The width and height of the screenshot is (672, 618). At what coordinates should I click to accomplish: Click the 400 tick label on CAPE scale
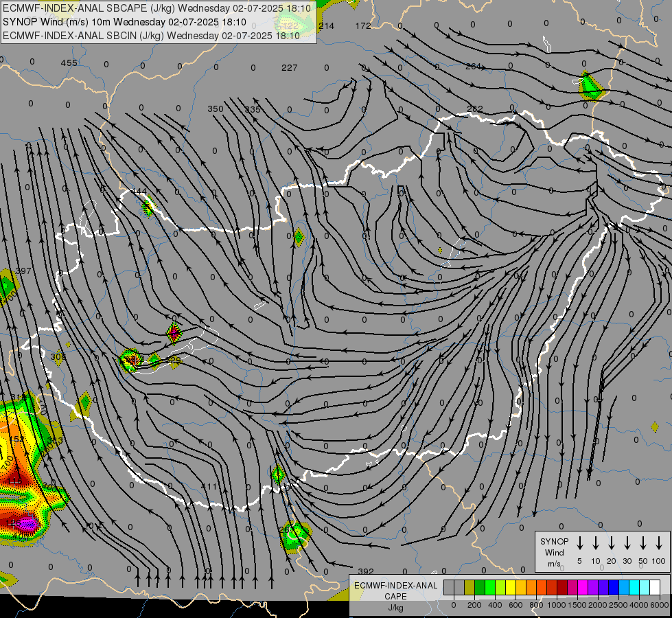495,605
